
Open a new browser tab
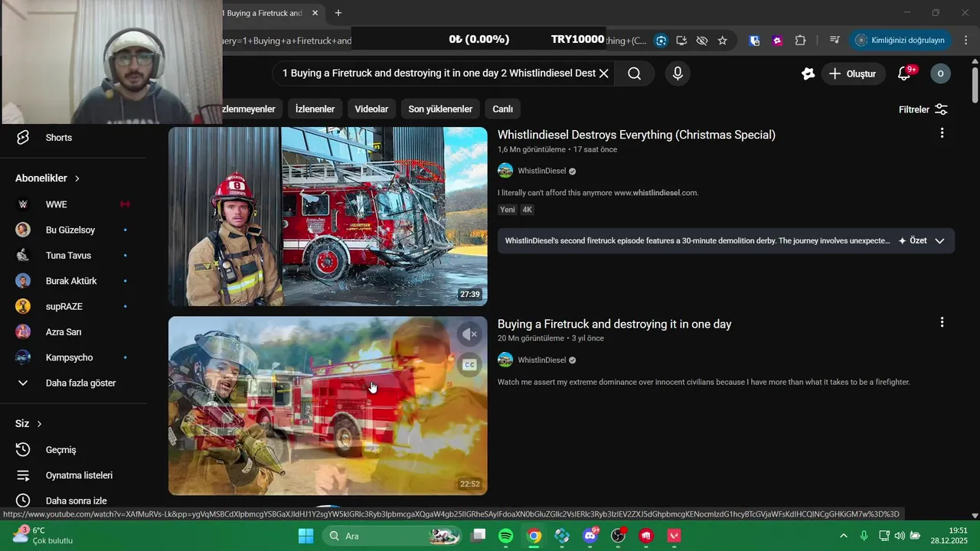[338, 13]
